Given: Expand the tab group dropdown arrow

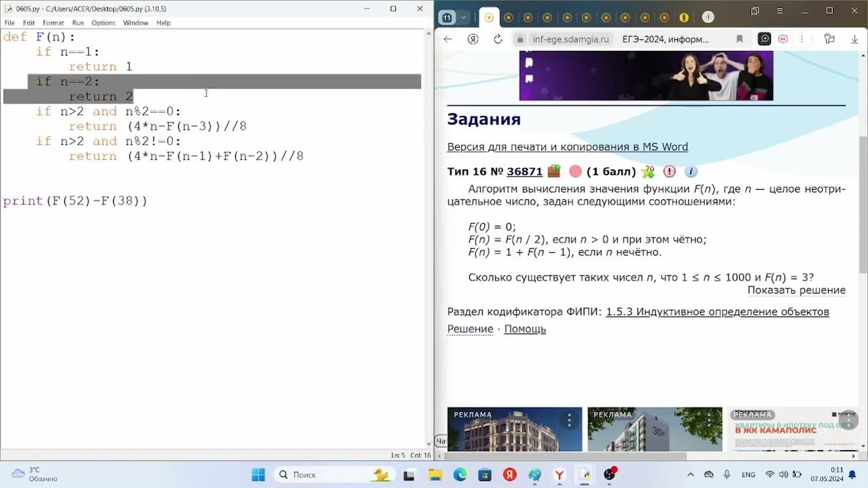Looking at the screenshot, I should pos(464,18).
